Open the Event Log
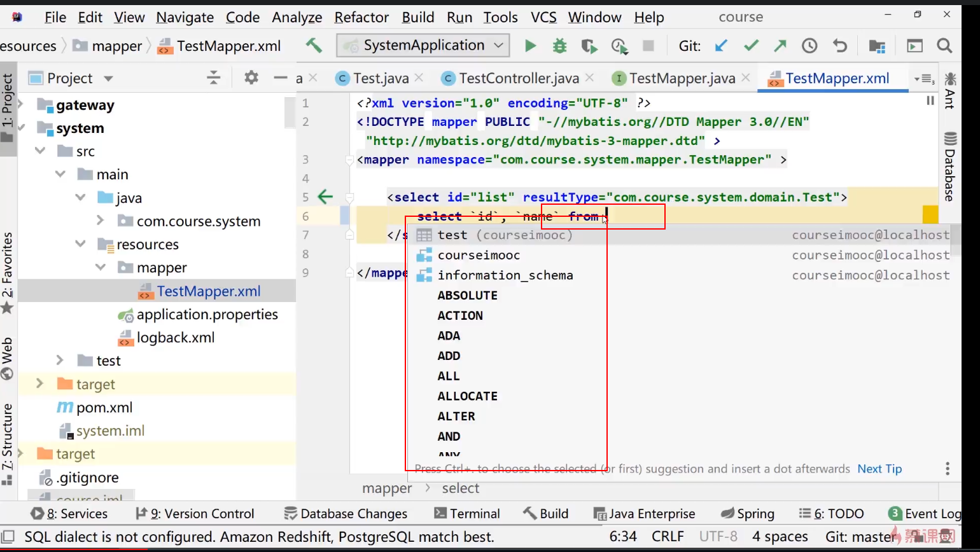This screenshot has width=980, height=552. coord(925,514)
